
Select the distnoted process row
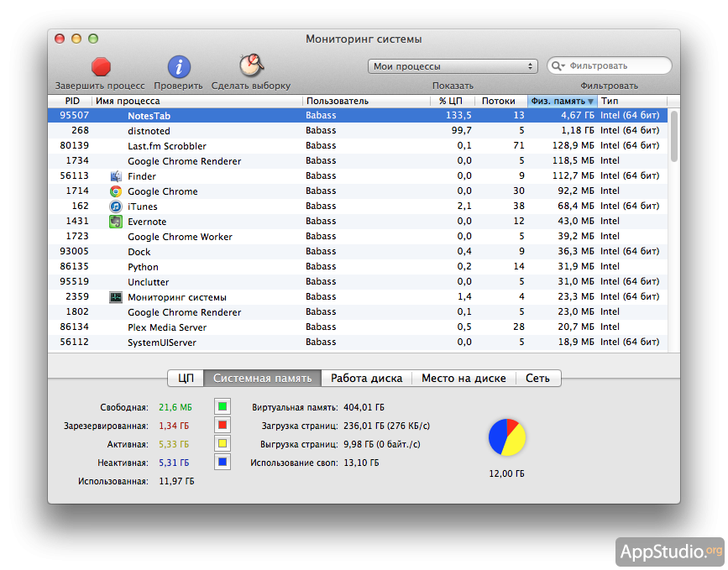[336, 131]
